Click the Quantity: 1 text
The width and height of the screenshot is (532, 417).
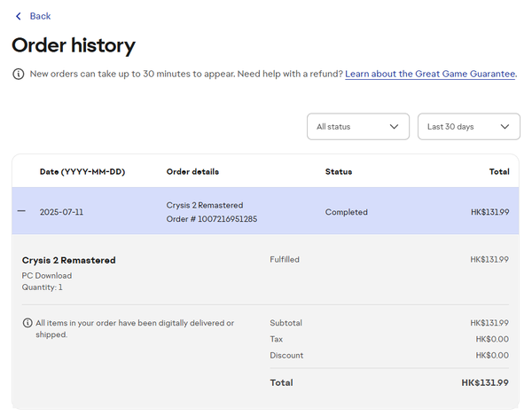[x=43, y=287]
